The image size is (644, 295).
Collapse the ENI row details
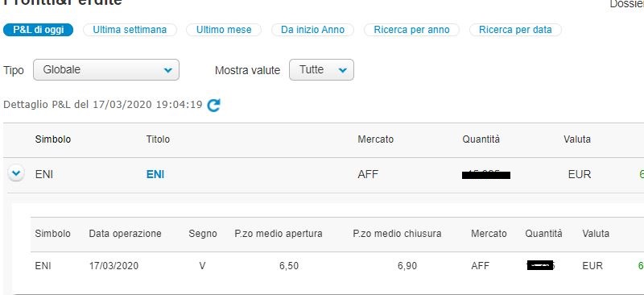[16, 173]
